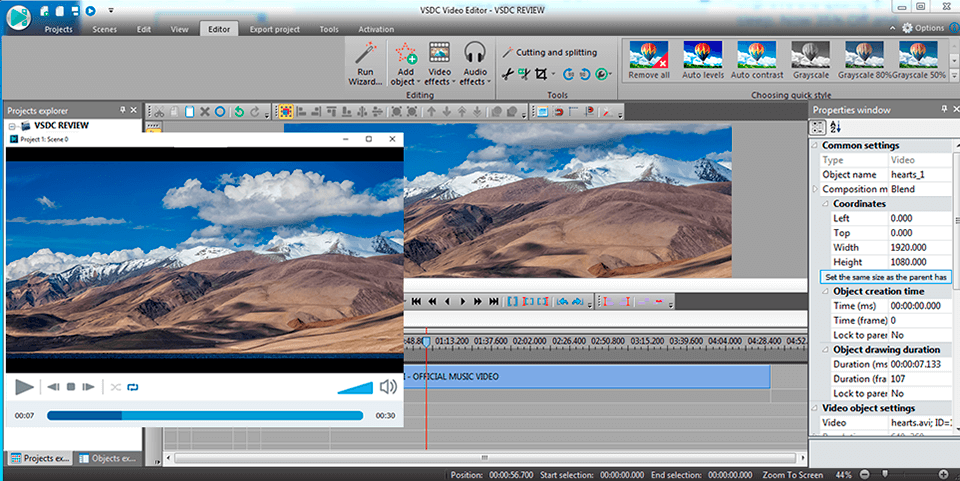Open the Video effects dropdown
Screen dimensions: 960x481
point(439,64)
